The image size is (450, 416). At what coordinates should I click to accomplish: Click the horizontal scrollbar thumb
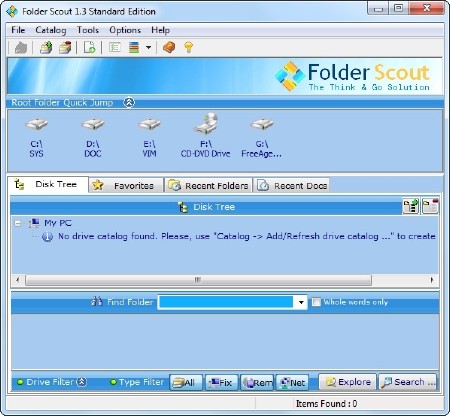198,280
